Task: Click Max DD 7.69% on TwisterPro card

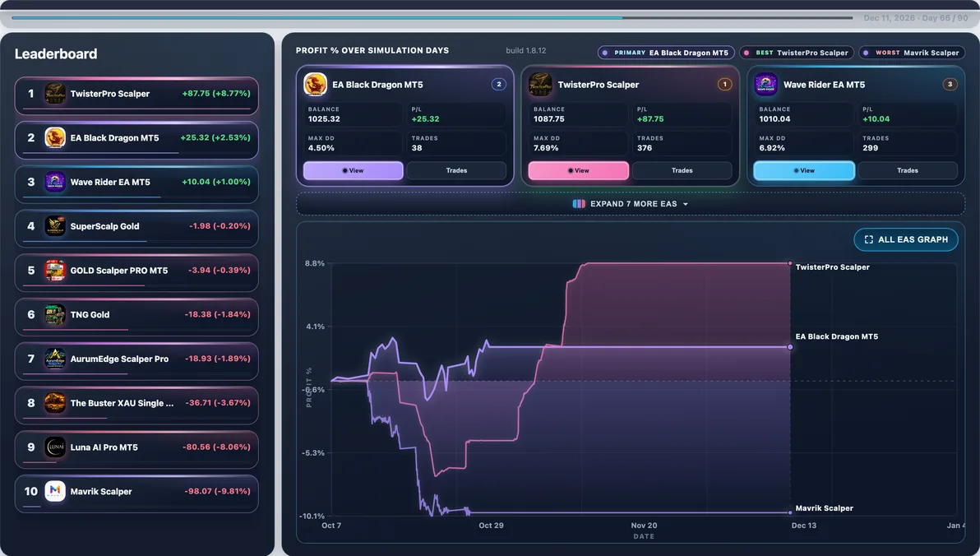Action: pyautogui.click(x=546, y=148)
